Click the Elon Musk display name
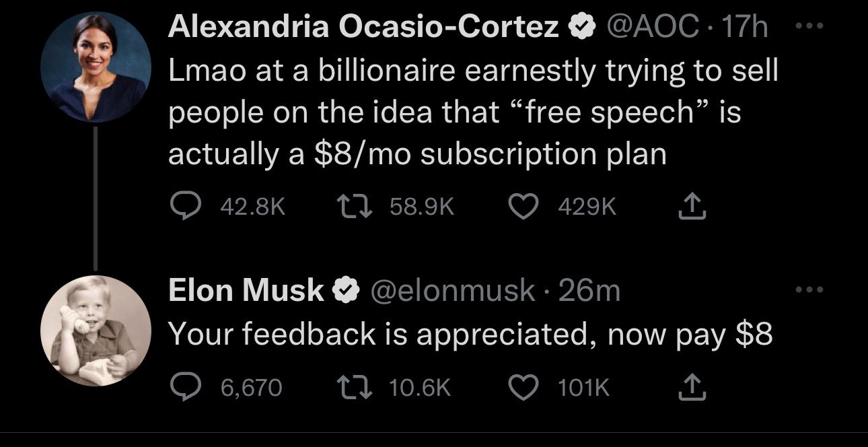 tap(246, 290)
